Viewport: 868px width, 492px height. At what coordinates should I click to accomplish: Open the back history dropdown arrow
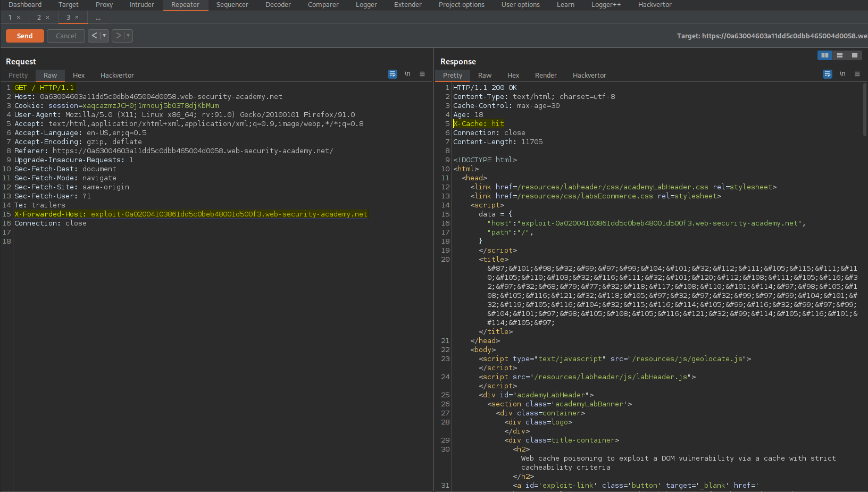coord(105,36)
